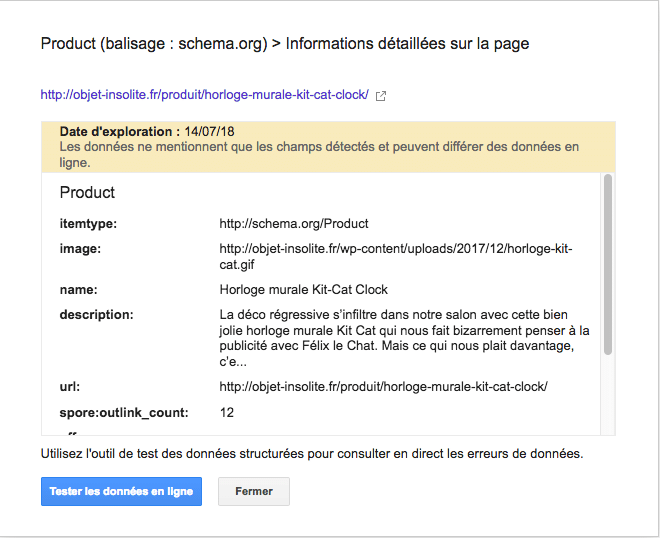
Task: Click the external link icon beside the URL
Action: 381,96
